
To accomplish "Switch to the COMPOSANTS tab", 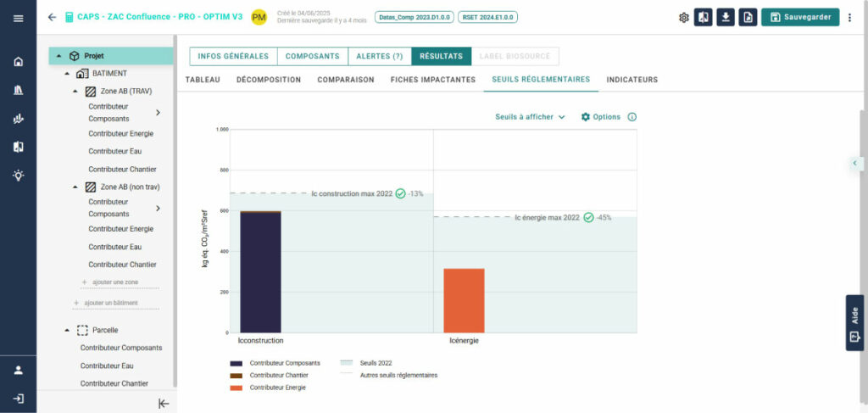I will point(312,56).
